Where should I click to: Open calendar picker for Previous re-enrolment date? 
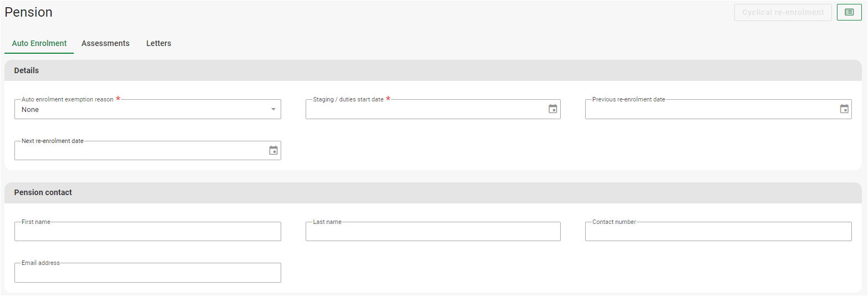click(x=844, y=109)
